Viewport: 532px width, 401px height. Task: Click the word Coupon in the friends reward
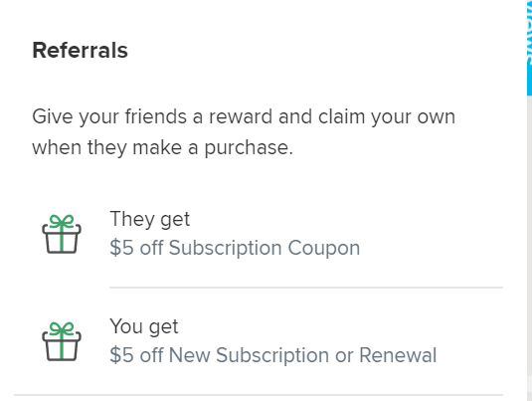coord(324,248)
